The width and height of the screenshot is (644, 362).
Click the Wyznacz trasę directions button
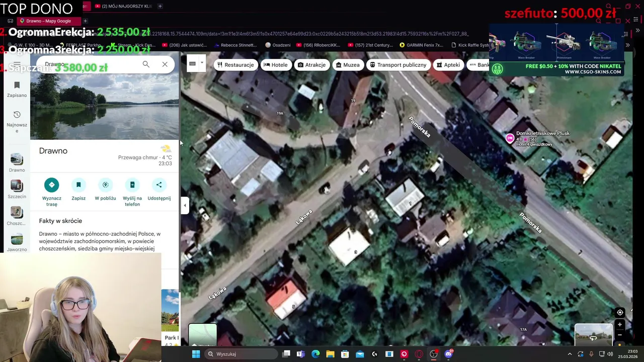point(51,192)
